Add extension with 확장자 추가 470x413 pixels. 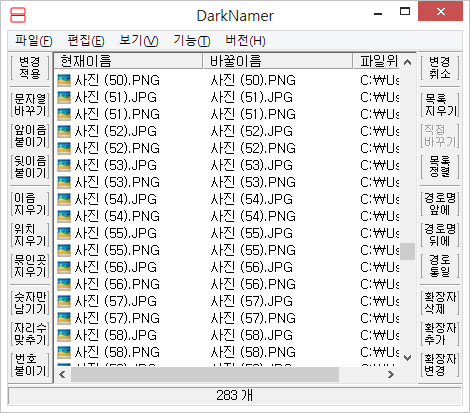[x=440, y=334]
